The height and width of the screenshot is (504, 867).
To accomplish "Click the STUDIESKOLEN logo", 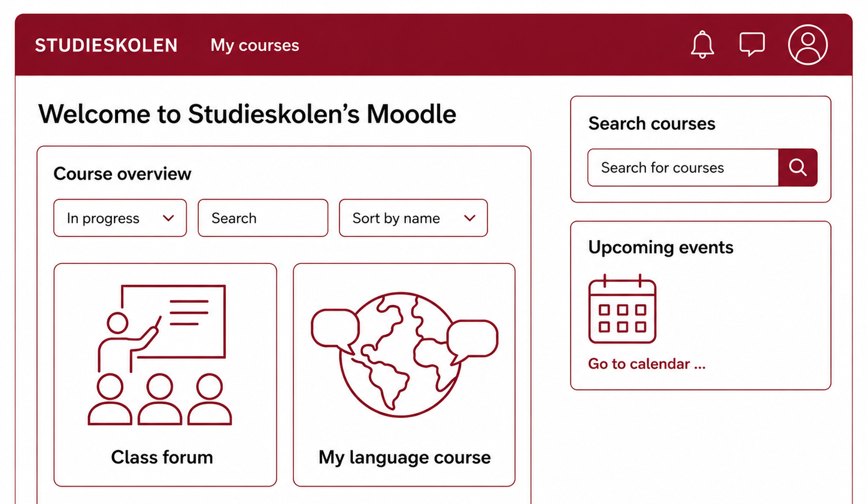I will 106,45.
